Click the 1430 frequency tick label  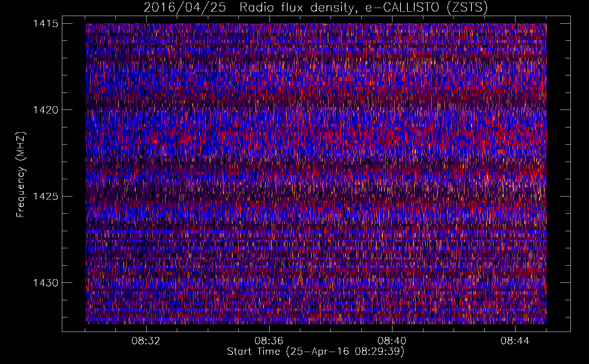click(x=46, y=283)
